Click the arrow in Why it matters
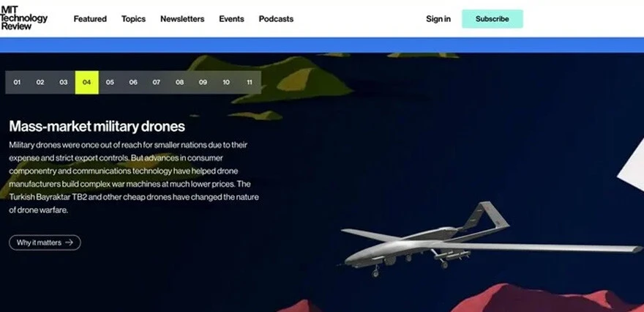 point(69,242)
